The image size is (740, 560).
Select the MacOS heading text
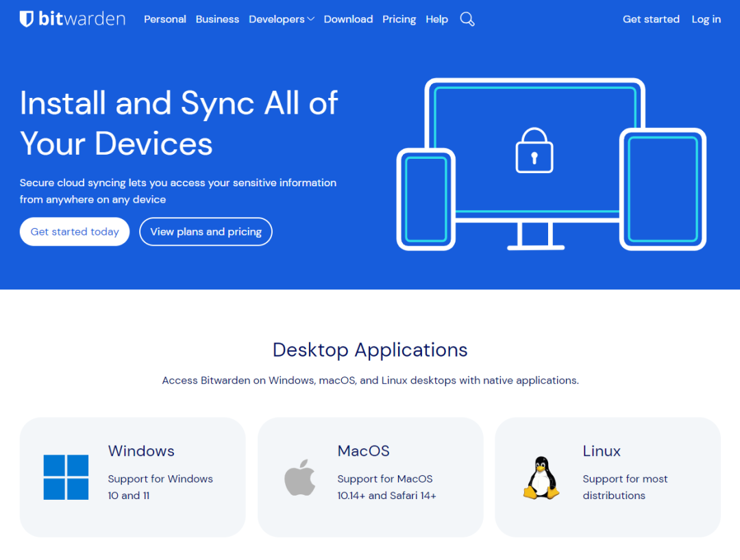point(363,451)
